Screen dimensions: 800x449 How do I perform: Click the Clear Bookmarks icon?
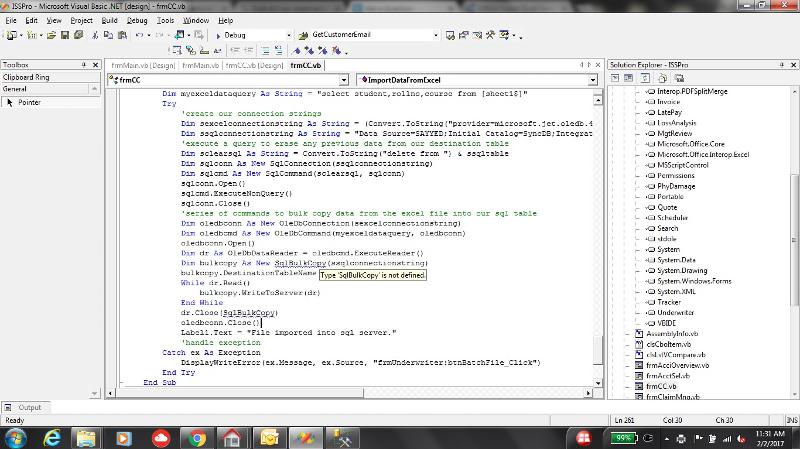(x=336, y=51)
